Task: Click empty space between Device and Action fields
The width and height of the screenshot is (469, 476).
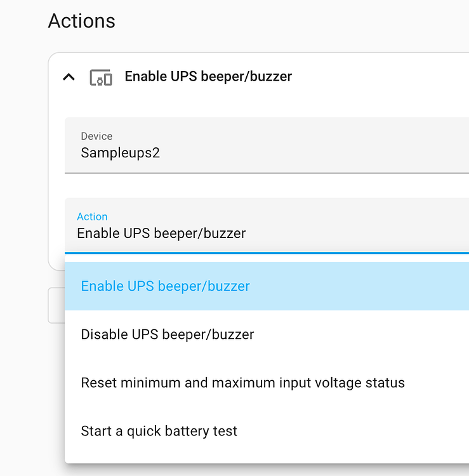Action: coord(267,185)
